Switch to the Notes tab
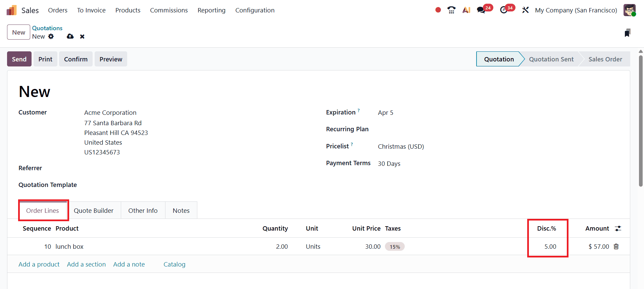 [181, 210]
